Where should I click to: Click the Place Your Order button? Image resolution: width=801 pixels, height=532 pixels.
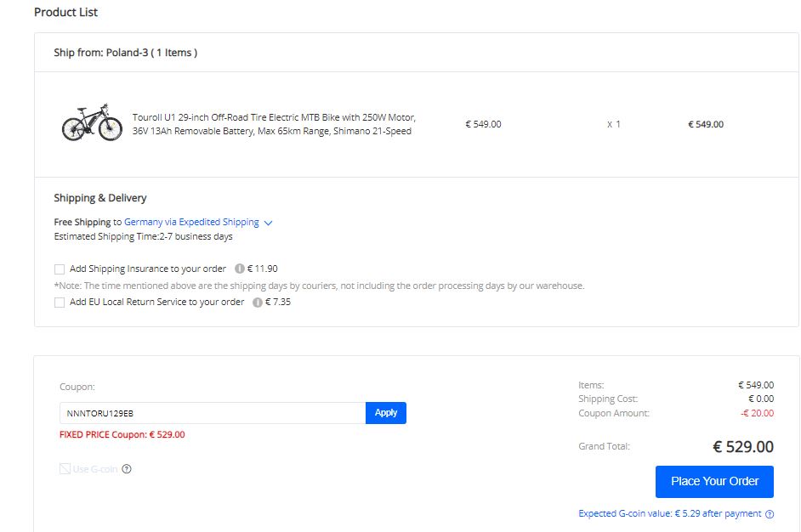tap(714, 481)
